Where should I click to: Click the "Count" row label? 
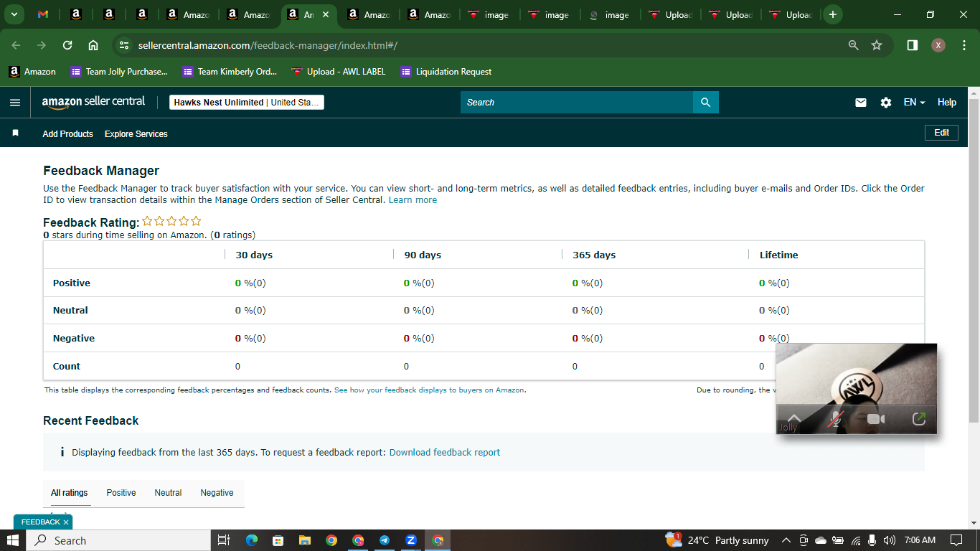click(x=67, y=367)
